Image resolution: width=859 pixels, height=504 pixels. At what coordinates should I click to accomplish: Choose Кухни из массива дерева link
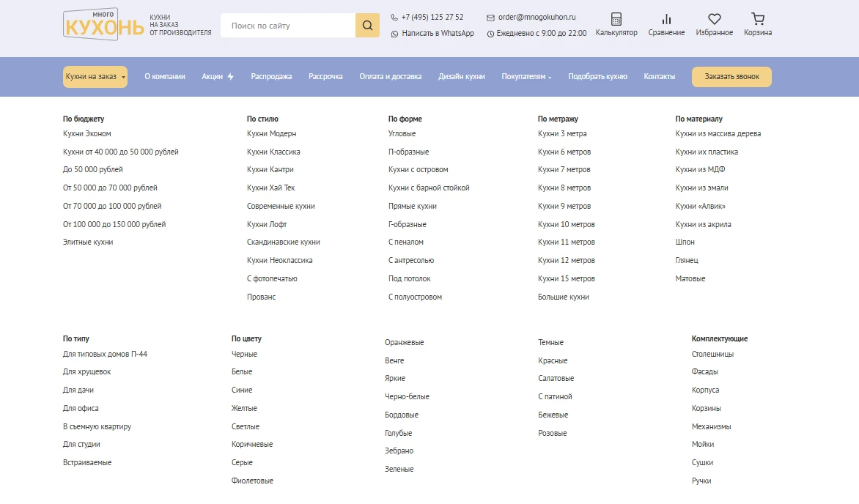(718, 134)
